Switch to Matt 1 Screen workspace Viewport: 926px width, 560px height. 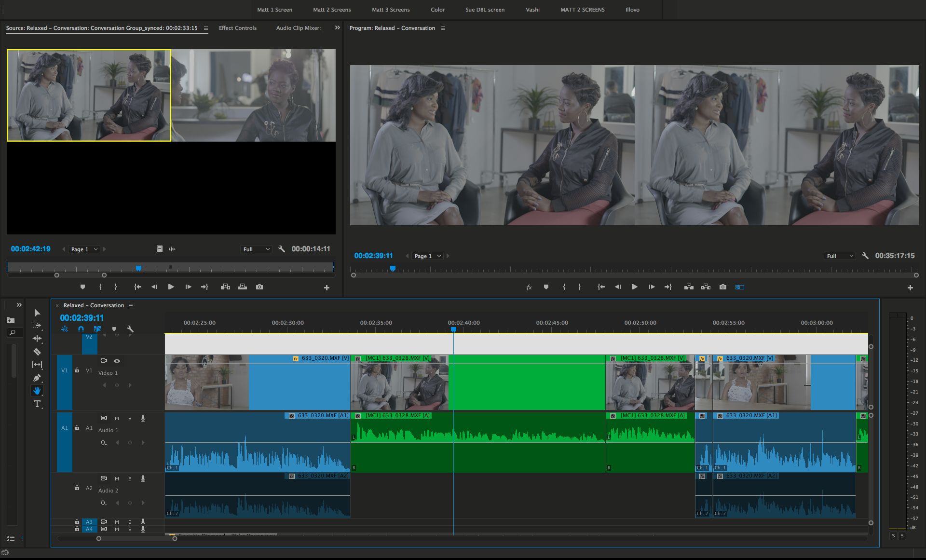tap(274, 10)
